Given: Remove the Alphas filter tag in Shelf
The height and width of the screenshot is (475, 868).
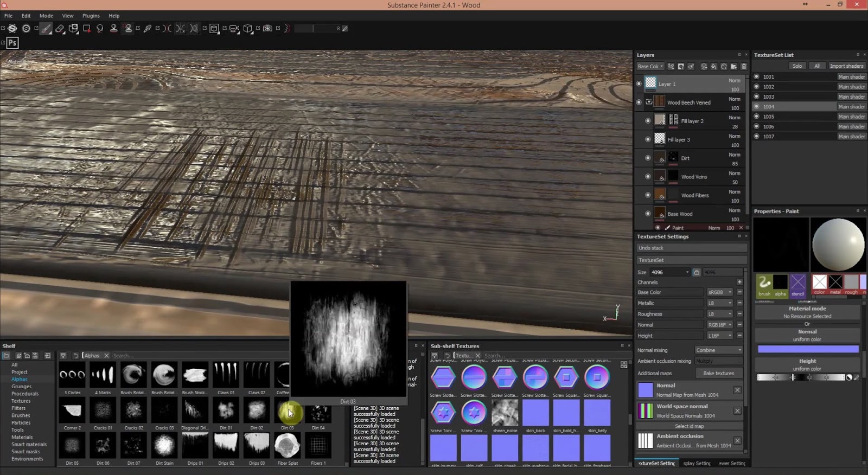Looking at the screenshot, I should click(x=106, y=356).
